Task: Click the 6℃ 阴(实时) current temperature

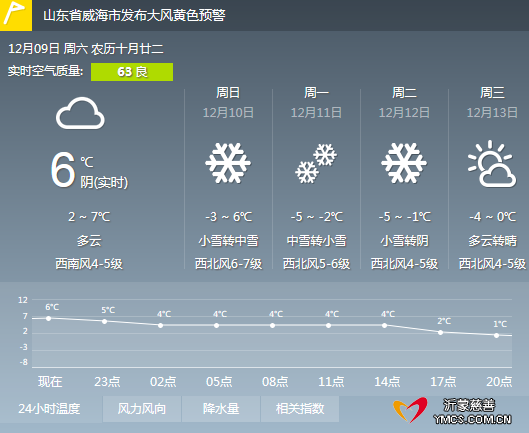Action: [x=89, y=169]
